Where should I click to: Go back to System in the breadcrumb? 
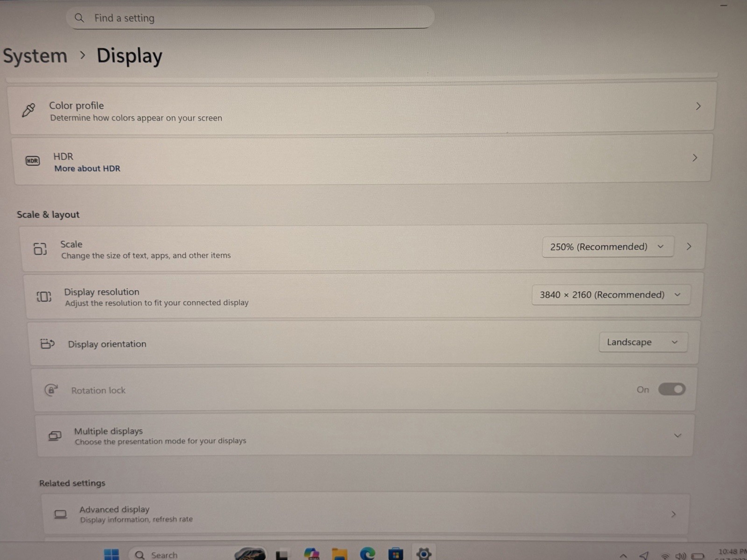[x=35, y=56]
